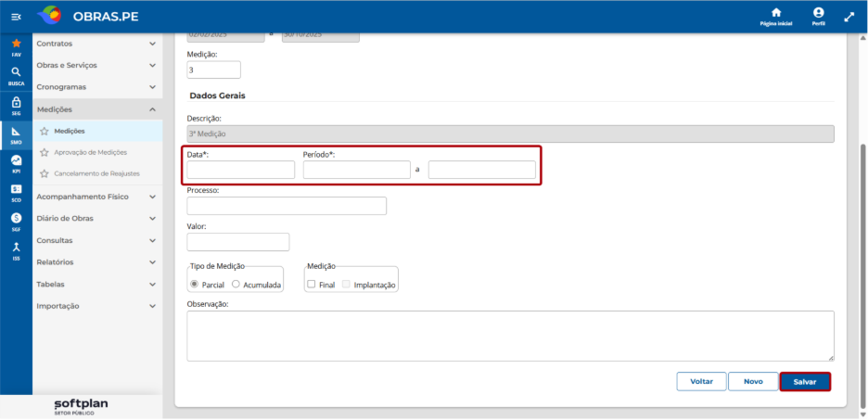
Task: Open the SCO module icon
Action: tap(16, 193)
